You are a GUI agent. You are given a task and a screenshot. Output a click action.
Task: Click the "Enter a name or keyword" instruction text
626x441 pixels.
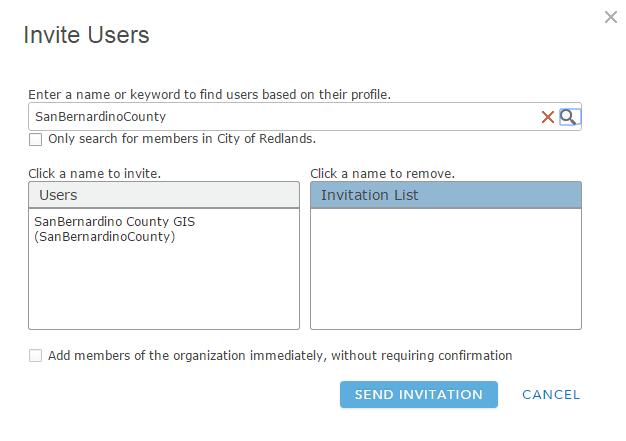click(209, 95)
